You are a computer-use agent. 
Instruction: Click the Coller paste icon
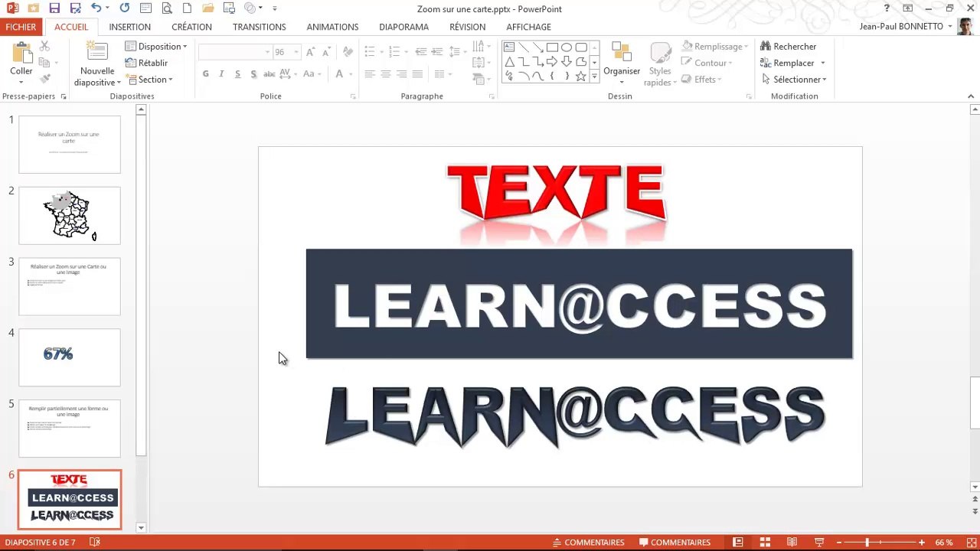[x=21, y=54]
